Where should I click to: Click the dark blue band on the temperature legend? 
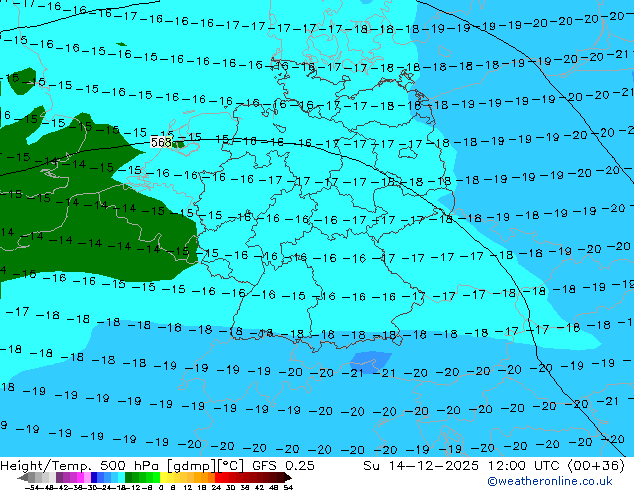coord(94,477)
